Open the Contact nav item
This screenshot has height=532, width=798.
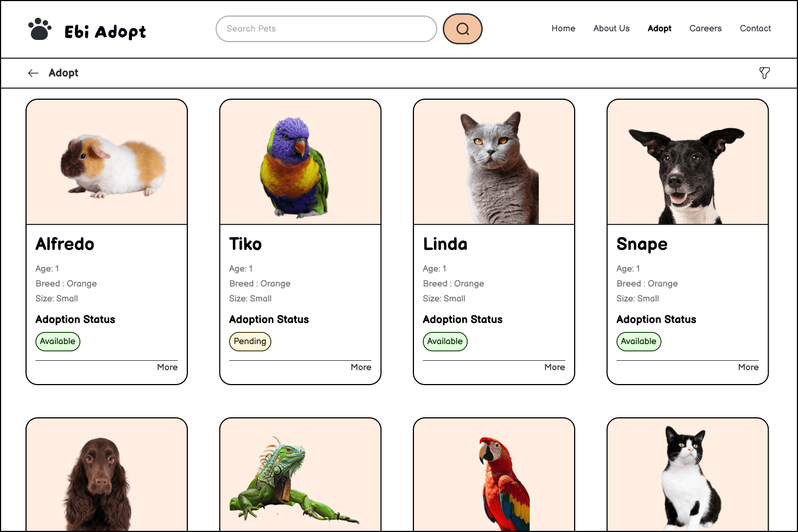[x=755, y=28]
